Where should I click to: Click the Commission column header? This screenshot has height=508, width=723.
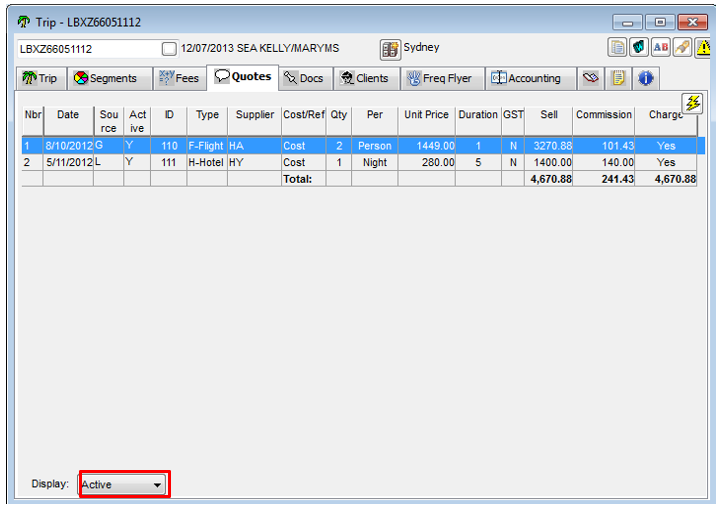pyautogui.click(x=604, y=121)
